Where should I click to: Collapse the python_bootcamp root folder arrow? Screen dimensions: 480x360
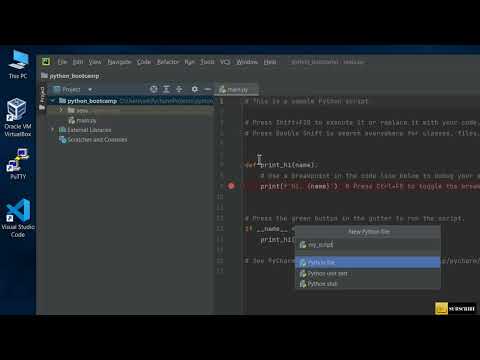pyautogui.click(x=53, y=100)
